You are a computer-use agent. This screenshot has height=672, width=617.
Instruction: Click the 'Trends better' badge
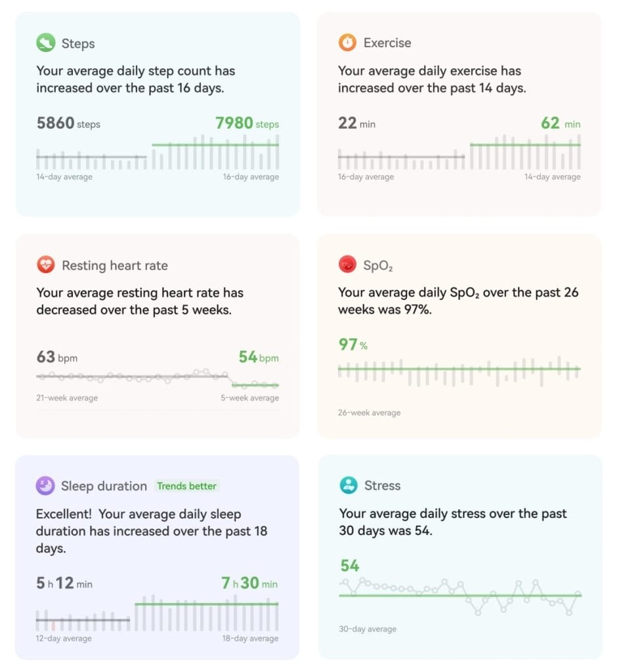tap(187, 486)
